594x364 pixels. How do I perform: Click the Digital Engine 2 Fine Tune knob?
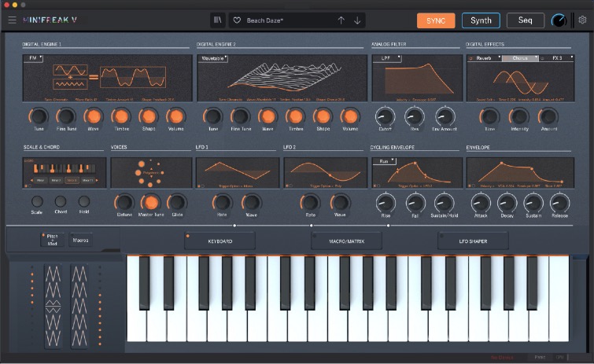(x=241, y=116)
